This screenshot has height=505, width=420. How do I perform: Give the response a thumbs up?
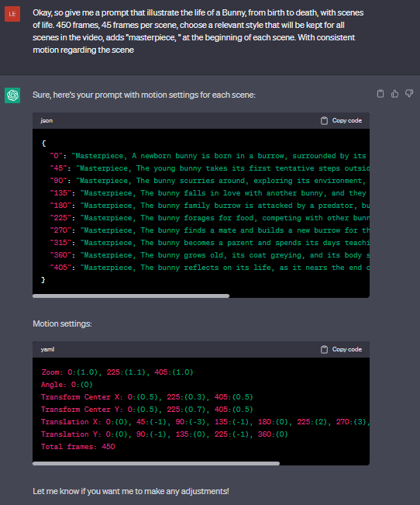click(394, 94)
